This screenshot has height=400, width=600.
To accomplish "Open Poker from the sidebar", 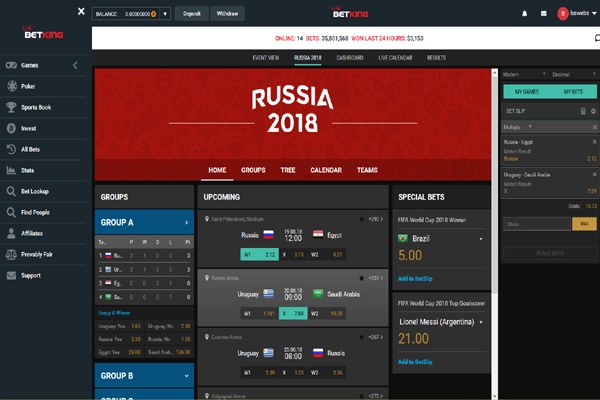I will point(28,87).
